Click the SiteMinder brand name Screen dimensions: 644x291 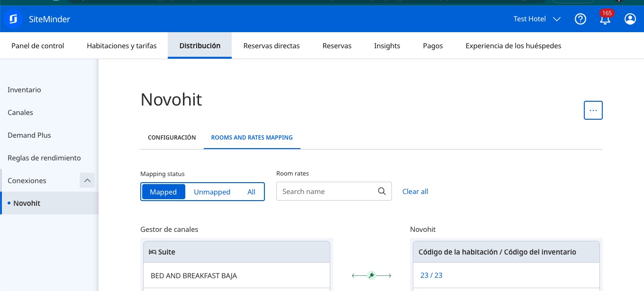tap(50, 19)
